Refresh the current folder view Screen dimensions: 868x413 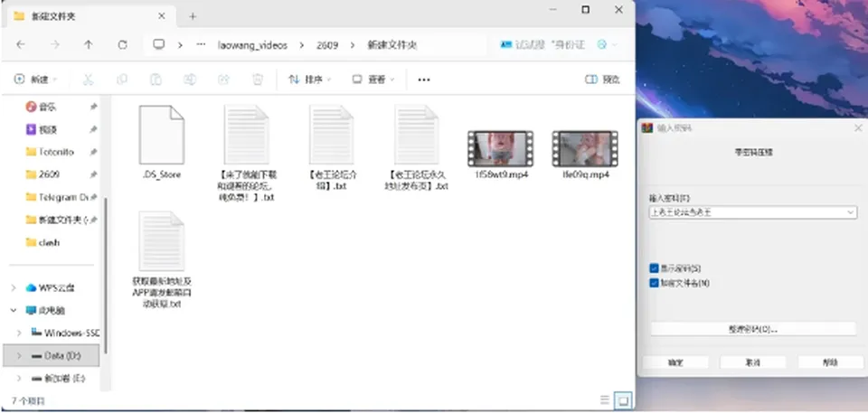123,45
